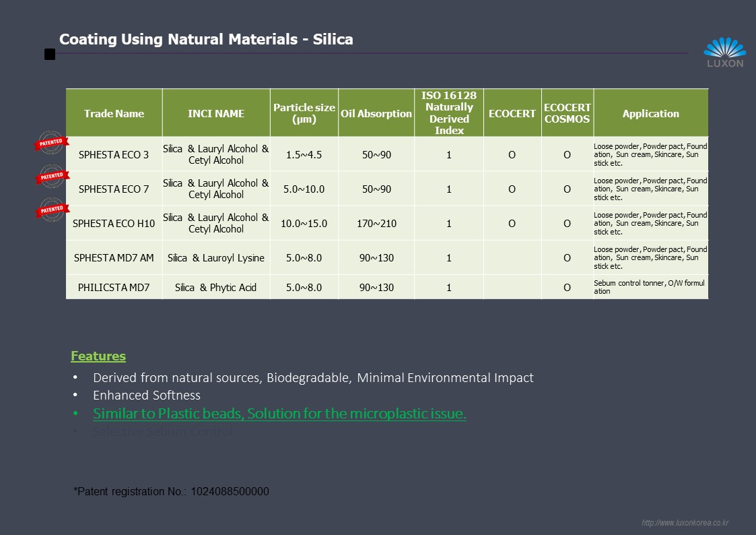Click the 'Trade Name' column header
The image size is (756, 535).
[x=114, y=113]
